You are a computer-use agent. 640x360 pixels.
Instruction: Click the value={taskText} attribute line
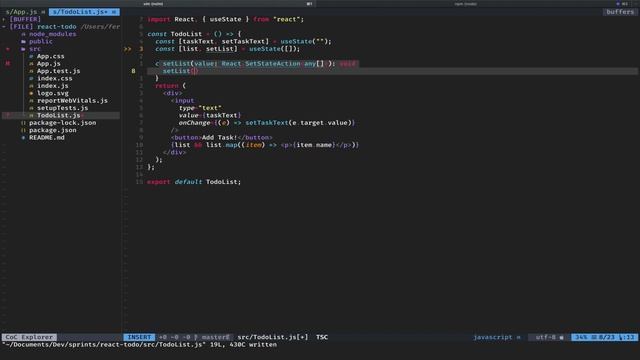coord(210,115)
